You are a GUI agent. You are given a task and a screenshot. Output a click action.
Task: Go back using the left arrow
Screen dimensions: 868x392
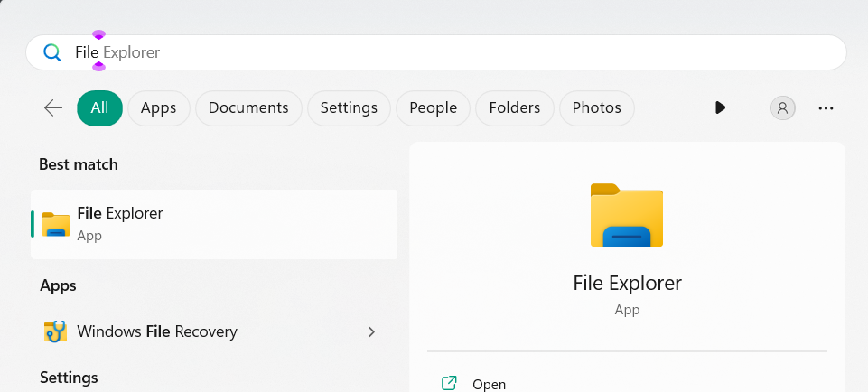click(x=53, y=108)
